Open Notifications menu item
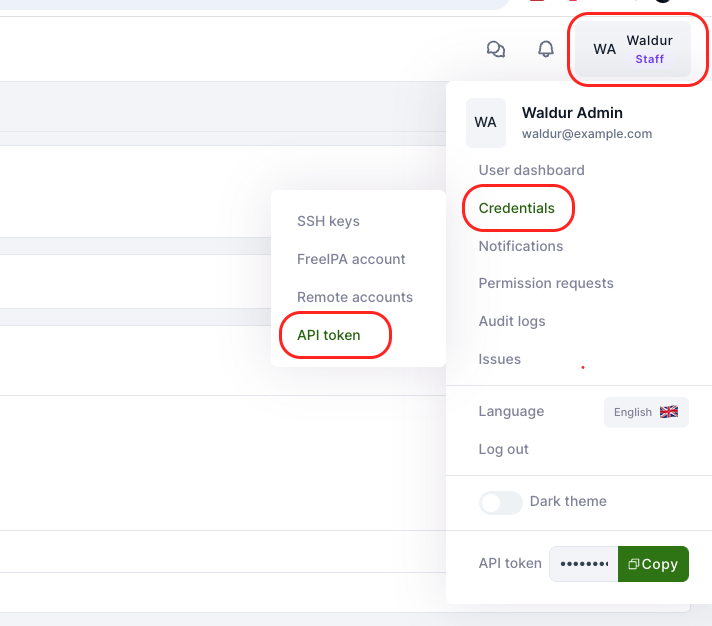712x626 pixels. (520, 246)
